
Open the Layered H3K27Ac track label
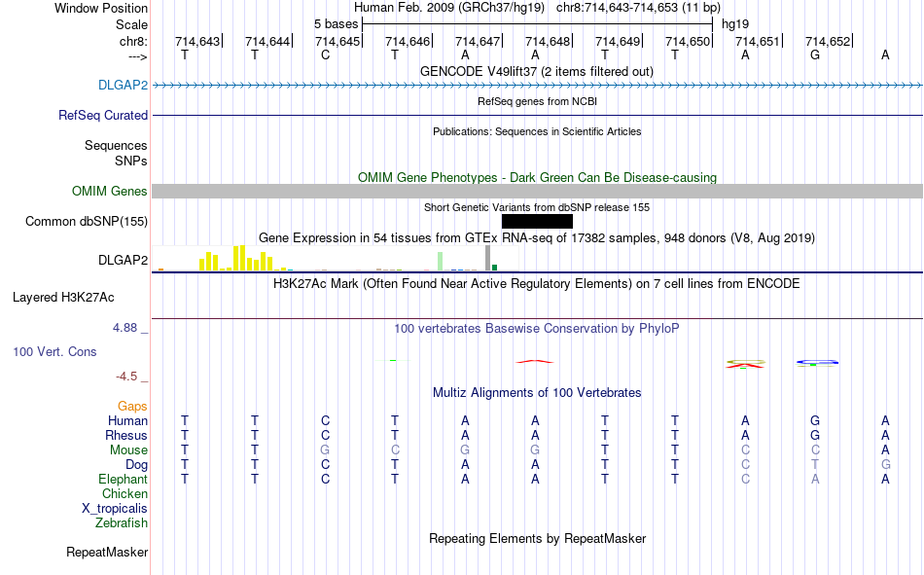point(63,298)
